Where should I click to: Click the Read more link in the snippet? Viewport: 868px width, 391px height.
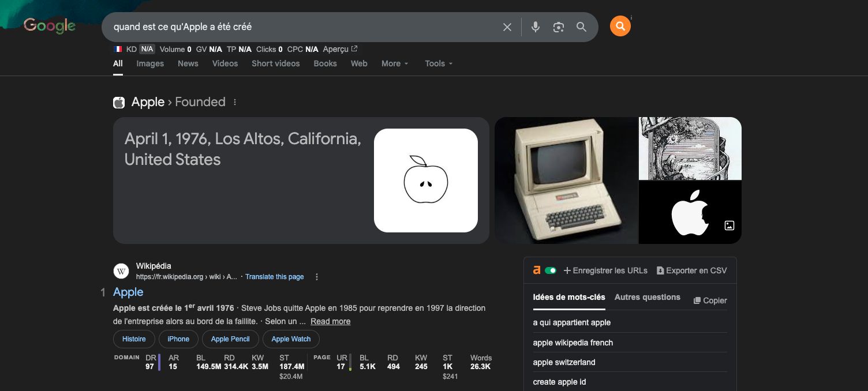330,321
